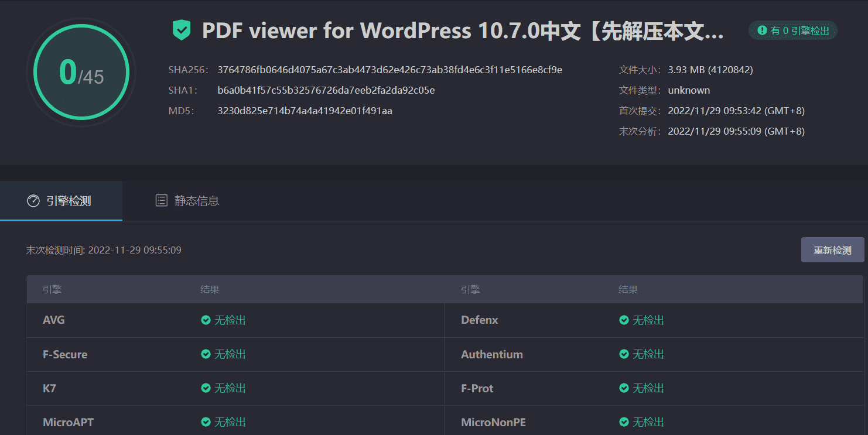
Task: Click the 无检出 result for F-Prot
Action: tap(648, 388)
